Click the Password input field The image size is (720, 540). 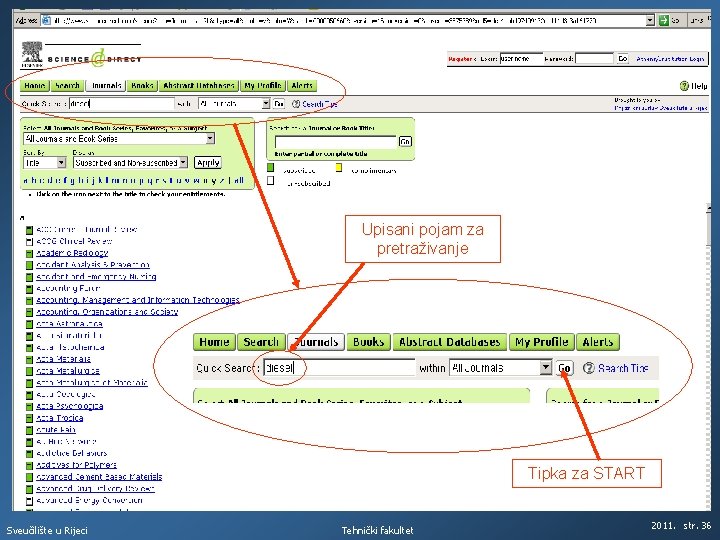[x=595, y=59]
